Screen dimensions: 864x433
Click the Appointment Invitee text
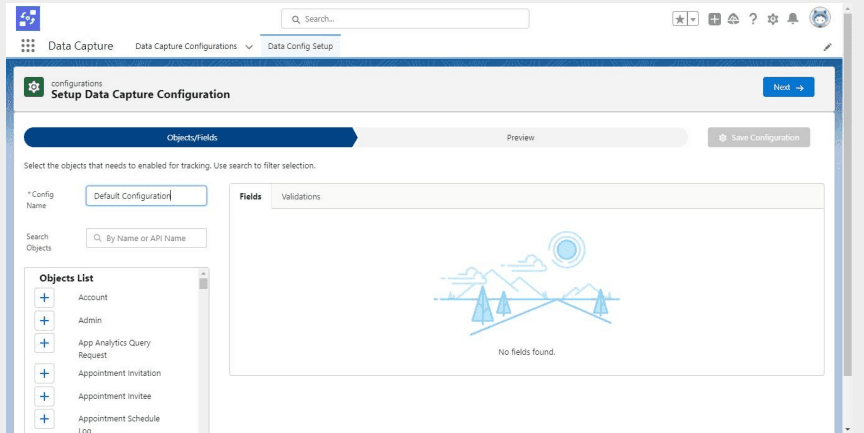(x=115, y=397)
